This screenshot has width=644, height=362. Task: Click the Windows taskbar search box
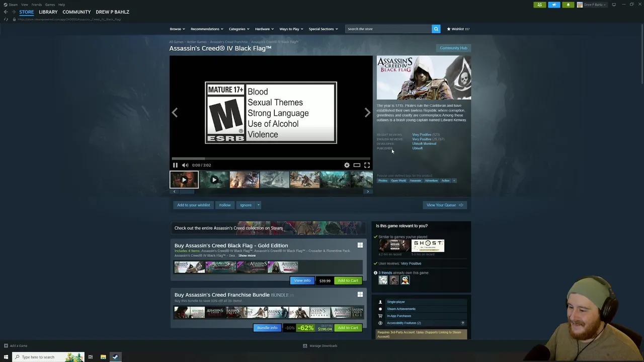point(48,357)
